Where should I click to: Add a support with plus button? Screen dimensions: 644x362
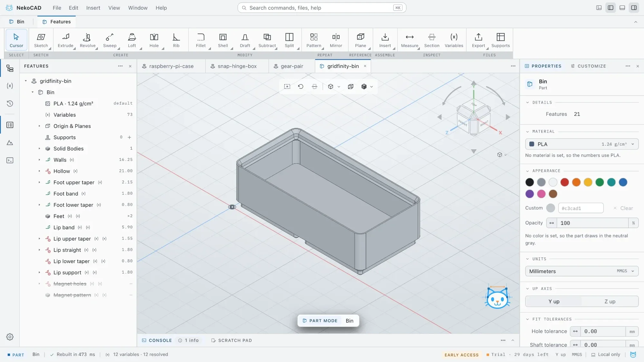tap(129, 137)
